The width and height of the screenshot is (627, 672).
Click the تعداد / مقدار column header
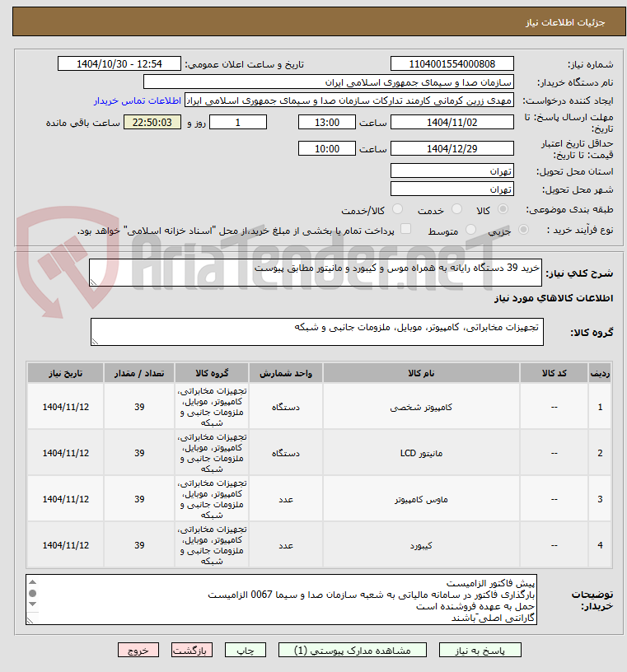(139, 373)
